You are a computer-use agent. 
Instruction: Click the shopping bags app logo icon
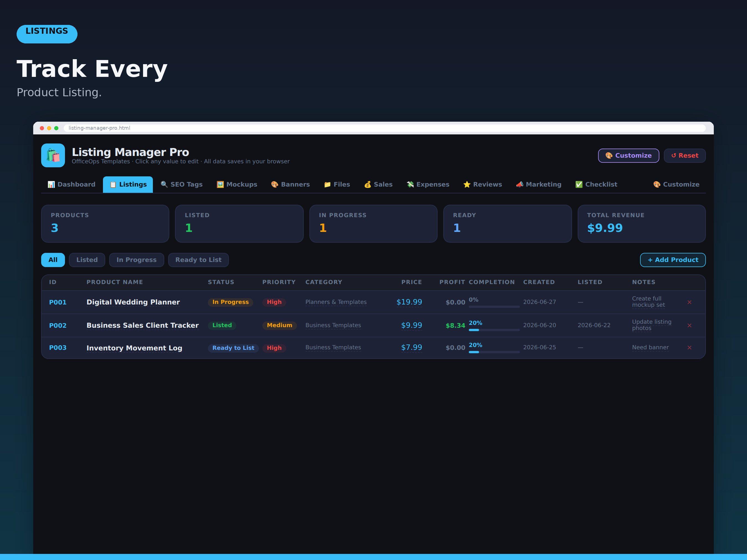tap(53, 155)
